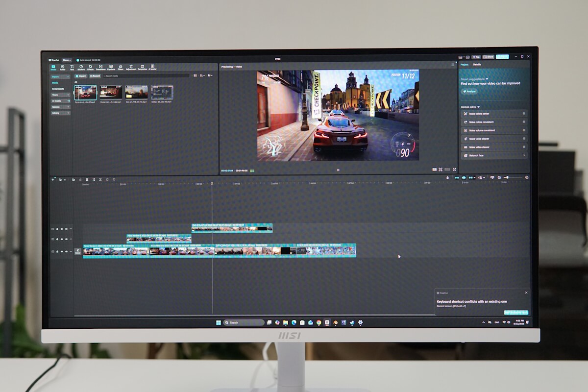Click the Cover button on main track
Screen dimensions: 588x392
pos(78,251)
